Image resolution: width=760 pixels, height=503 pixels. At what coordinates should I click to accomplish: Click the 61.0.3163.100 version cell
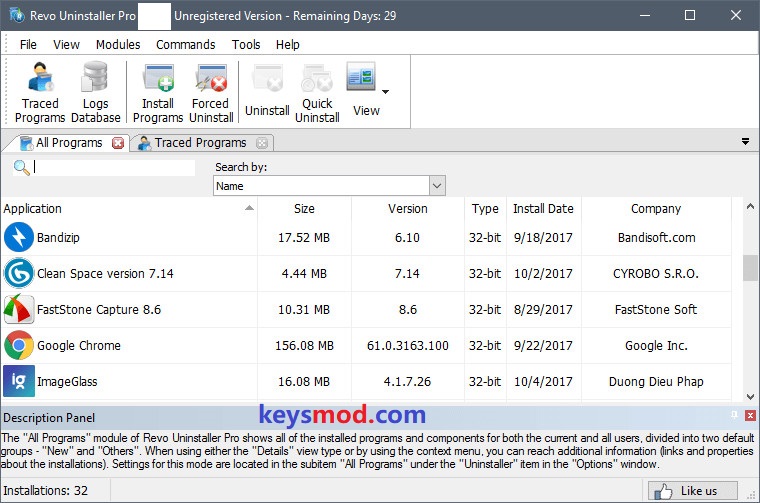(x=408, y=346)
